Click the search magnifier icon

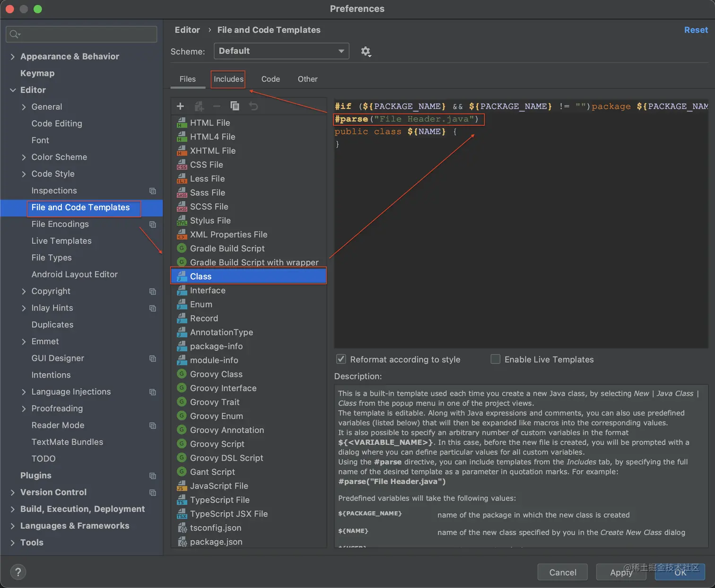[x=15, y=34]
